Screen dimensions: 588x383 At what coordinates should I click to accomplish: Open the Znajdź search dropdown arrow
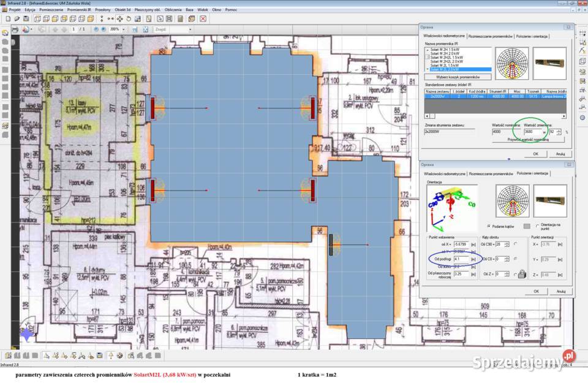(x=190, y=29)
